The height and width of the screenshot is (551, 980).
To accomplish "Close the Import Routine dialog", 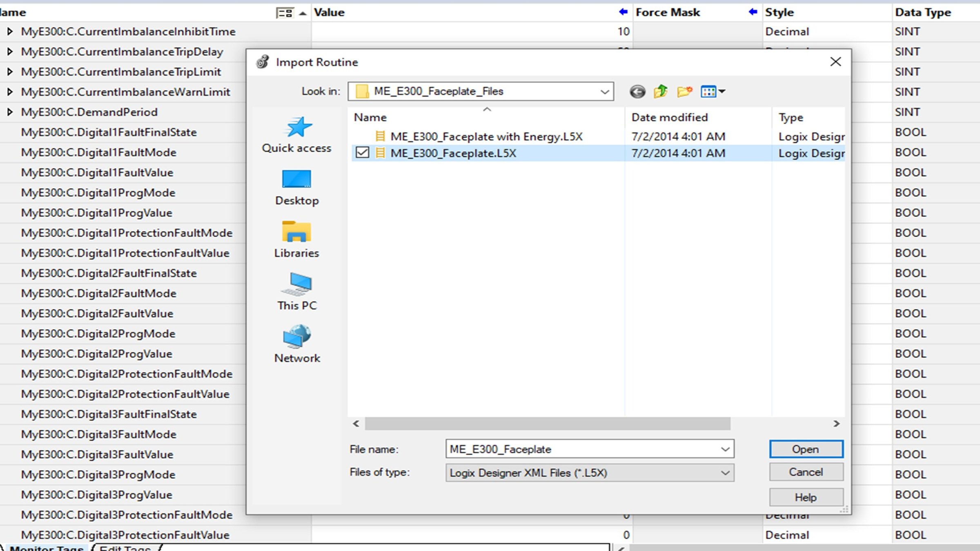I will (x=835, y=62).
